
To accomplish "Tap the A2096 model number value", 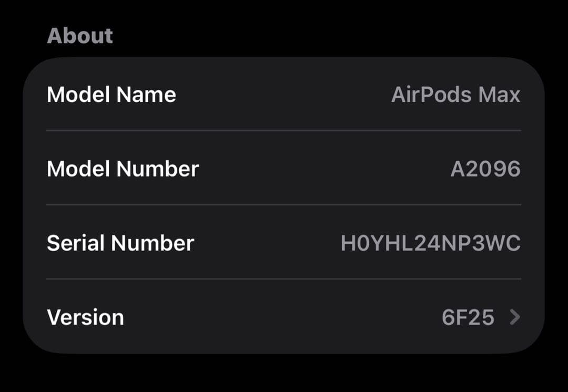I will (x=485, y=169).
